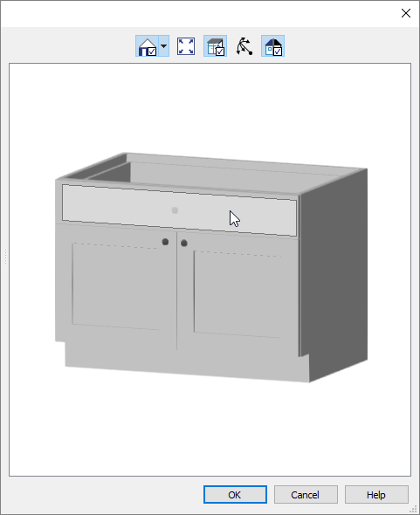Pick the right door's round knob
The width and height of the screenshot is (420, 515).
(x=184, y=243)
